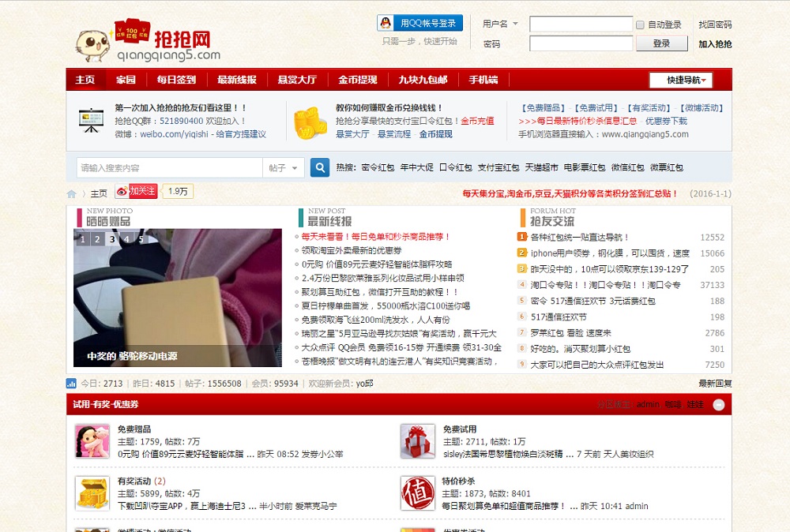This screenshot has height=532, width=790.
Task: Open the 免费试用 forum title
Action: tap(460, 429)
